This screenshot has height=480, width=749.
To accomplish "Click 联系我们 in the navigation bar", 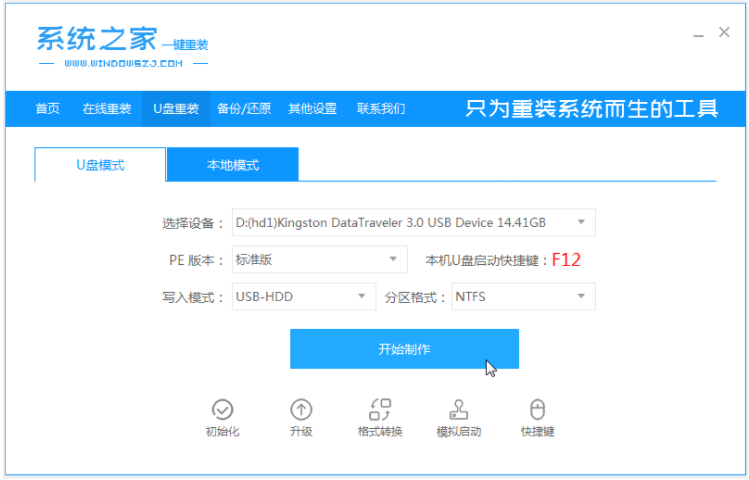I will pos(381,109).
